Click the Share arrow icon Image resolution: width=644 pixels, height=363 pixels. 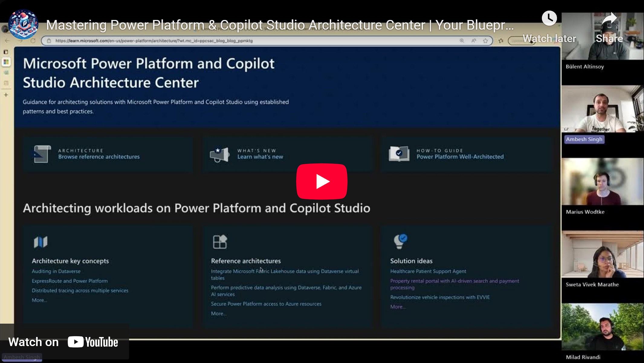click(x=609, y=19)
